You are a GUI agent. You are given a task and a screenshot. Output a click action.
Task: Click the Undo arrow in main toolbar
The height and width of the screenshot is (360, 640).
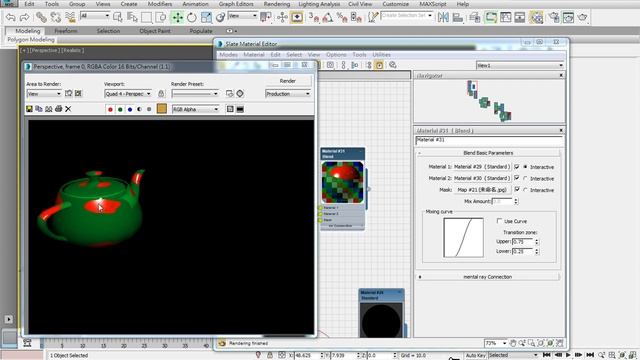[11, 17]
